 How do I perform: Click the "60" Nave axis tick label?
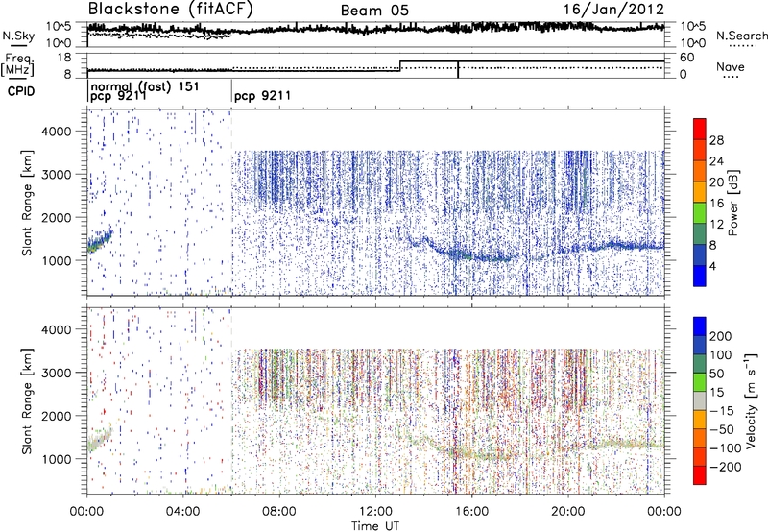pyautogui.click(x=686, y=58)
